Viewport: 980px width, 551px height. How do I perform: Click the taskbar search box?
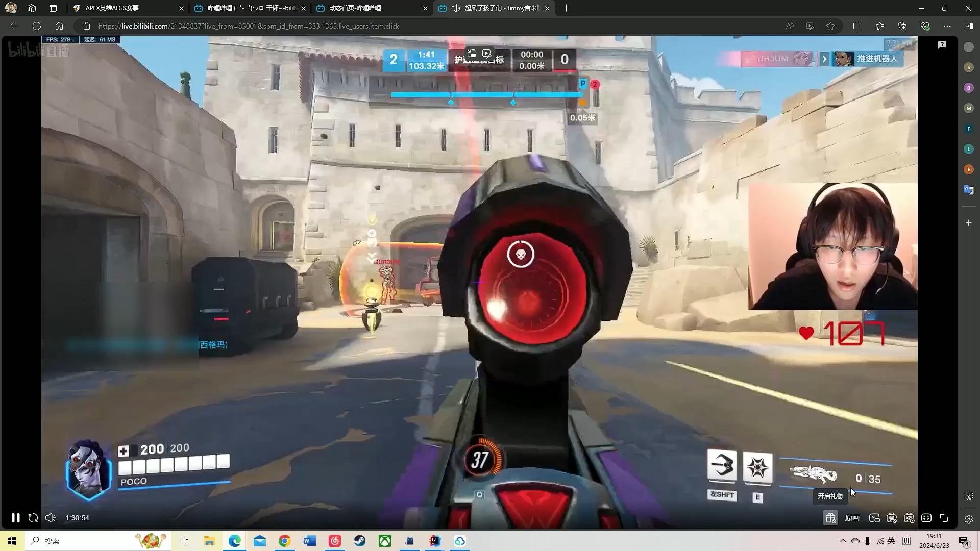click(x=97, y=541)
